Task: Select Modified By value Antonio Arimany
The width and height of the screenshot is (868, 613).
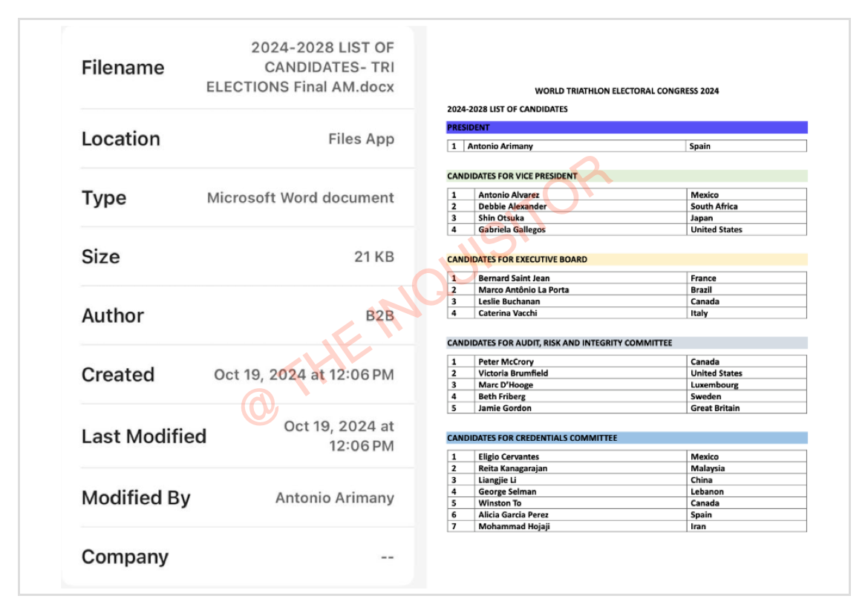Action: 335,498
